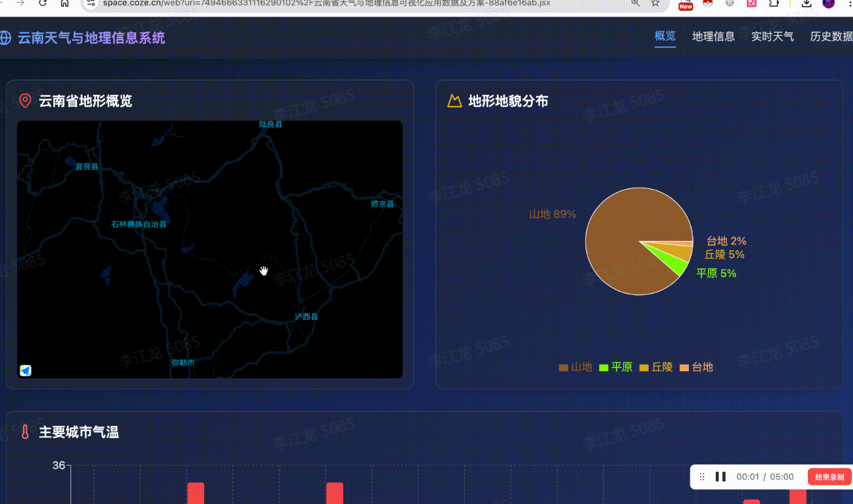Toggle 平原 in the pie legend
The image size is (853, 504).
point(616,367)
